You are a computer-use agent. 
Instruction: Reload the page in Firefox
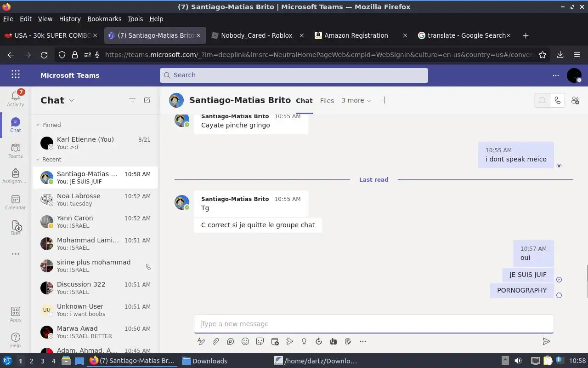pyautogui.click(x=44, y=55)
